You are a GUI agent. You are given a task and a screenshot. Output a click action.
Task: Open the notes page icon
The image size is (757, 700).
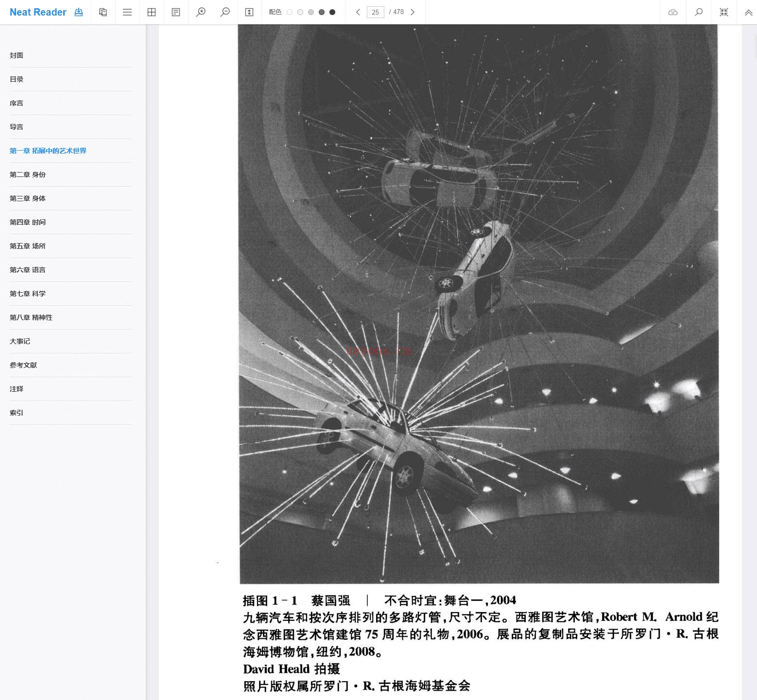[x=176, y=12]
